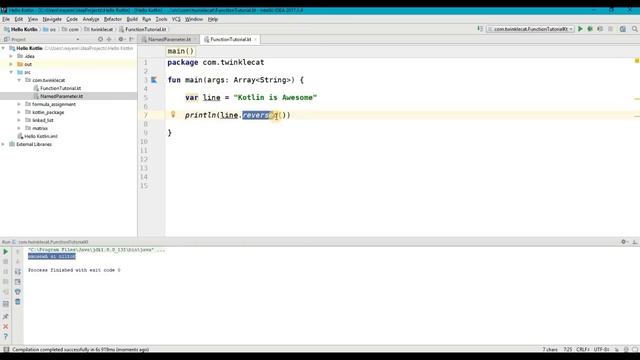Click the Make Project build icon

click(480, 29)
